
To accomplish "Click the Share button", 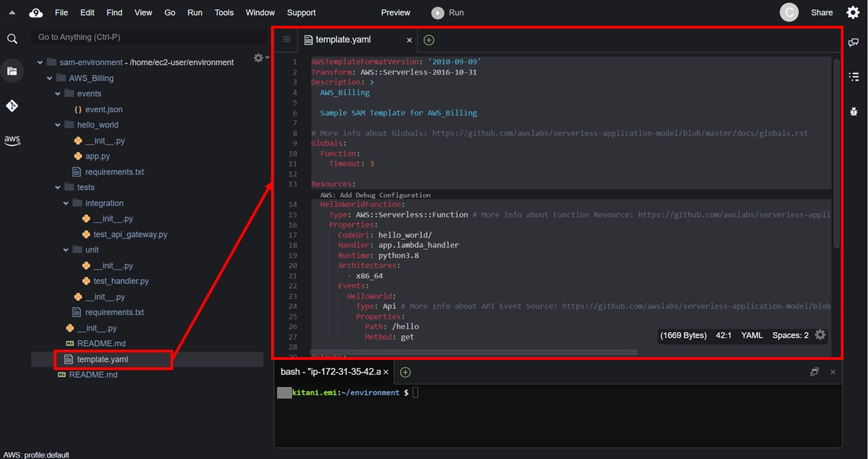I will (x=822, y=12).
